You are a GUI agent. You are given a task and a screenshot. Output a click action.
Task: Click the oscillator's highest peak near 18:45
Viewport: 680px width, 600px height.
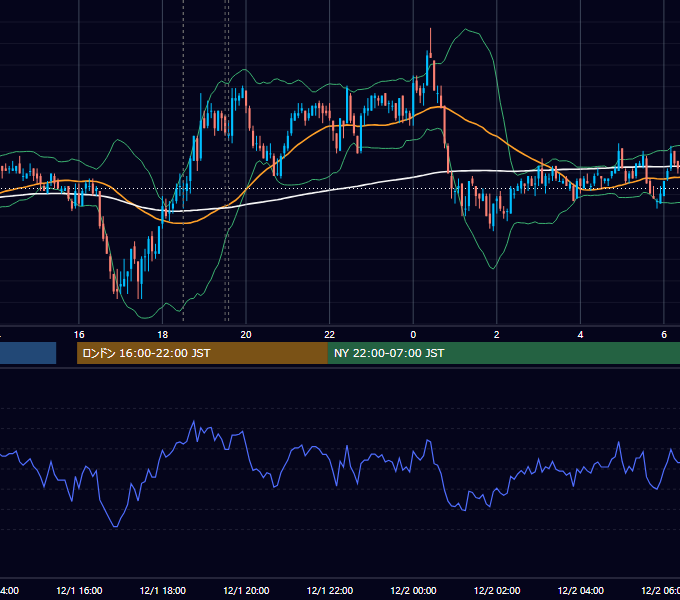[193, 422]
